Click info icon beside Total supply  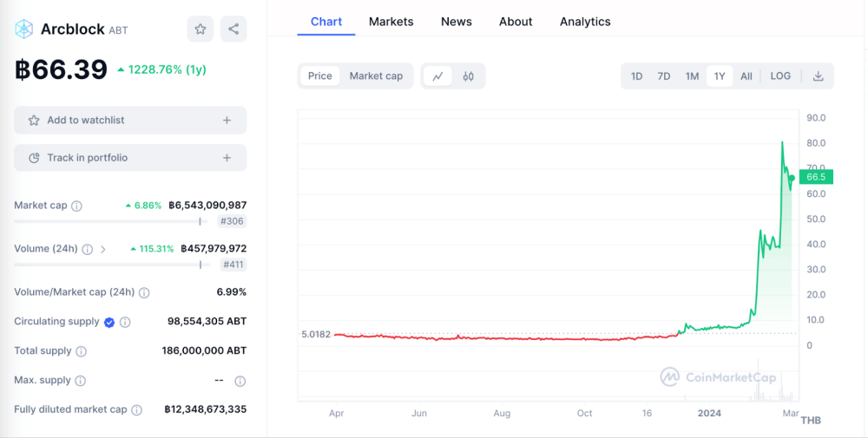click(x=82, y=351)
